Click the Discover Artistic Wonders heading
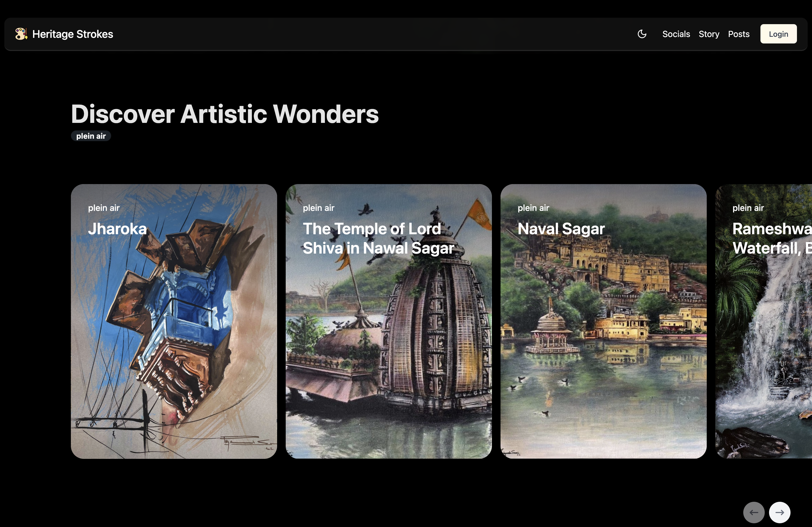The height and width of the screenshot is (527, 812). click(x=225, y=114)
